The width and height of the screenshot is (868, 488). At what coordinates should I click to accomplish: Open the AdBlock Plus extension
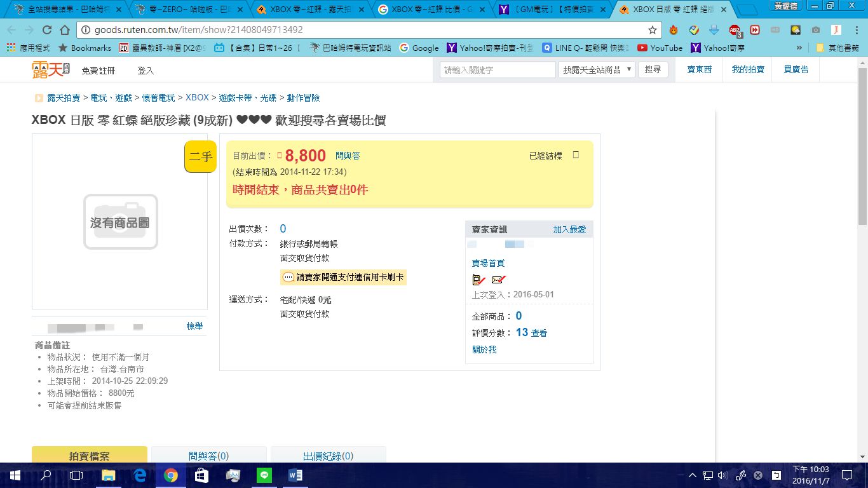[735, 30]
